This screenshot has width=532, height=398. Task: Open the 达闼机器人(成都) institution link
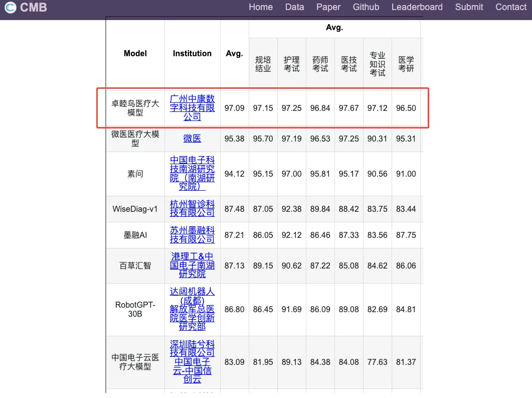[192, 296]
